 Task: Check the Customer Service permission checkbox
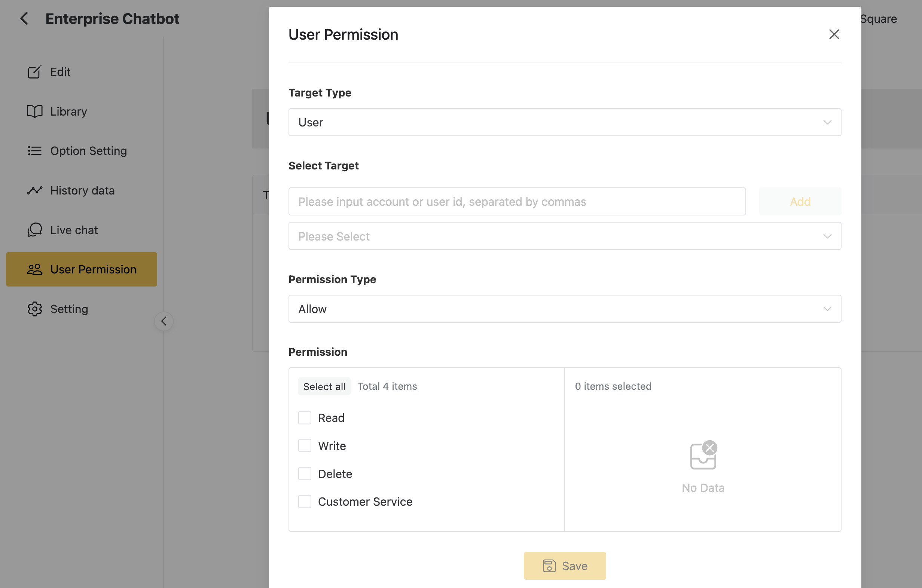pos(305,502)
